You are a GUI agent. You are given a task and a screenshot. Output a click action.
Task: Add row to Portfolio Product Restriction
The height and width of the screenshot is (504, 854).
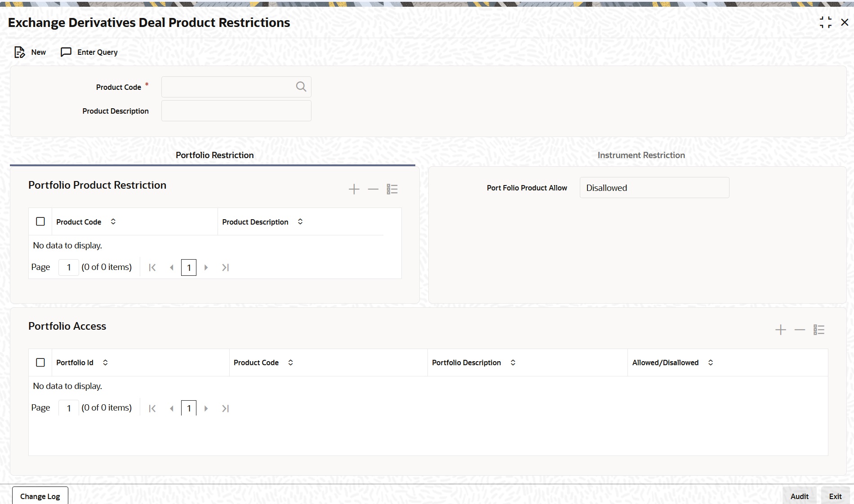(354, 189)
